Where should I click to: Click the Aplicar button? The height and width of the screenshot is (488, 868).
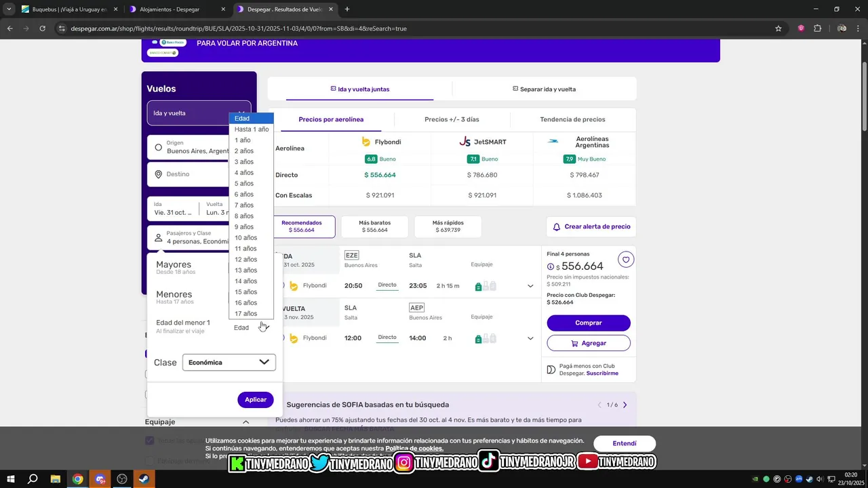256,400
